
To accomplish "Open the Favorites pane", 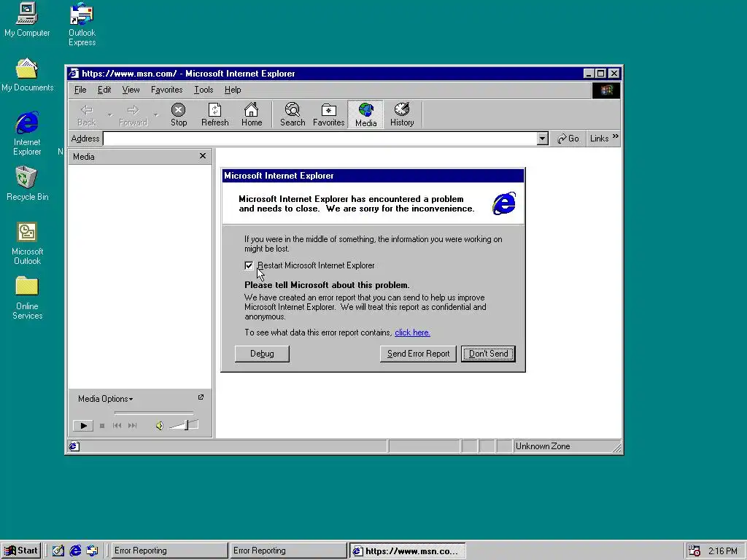I will [329, 114].
